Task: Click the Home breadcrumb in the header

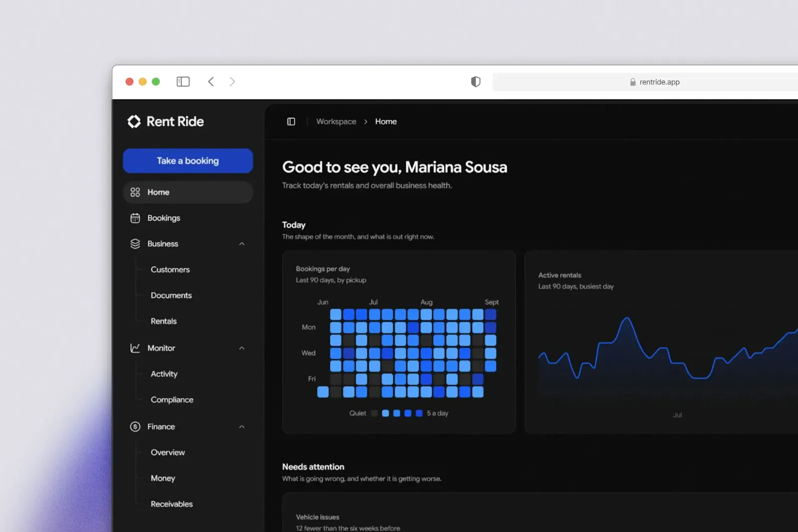Action: point(386,122)
